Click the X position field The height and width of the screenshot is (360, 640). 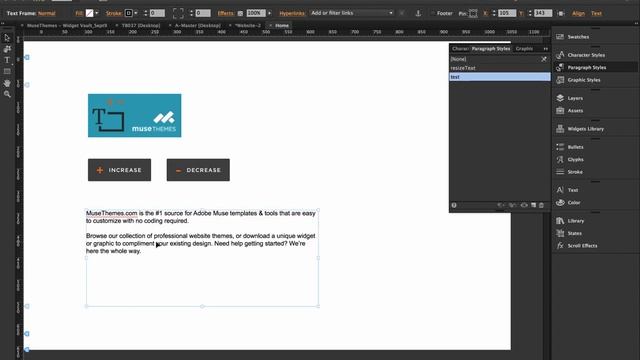click(507, 13)
